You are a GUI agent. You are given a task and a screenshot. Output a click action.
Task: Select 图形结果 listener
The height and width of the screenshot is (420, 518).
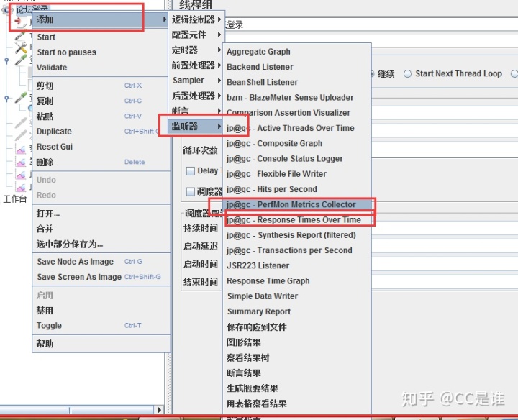[297, 342]
